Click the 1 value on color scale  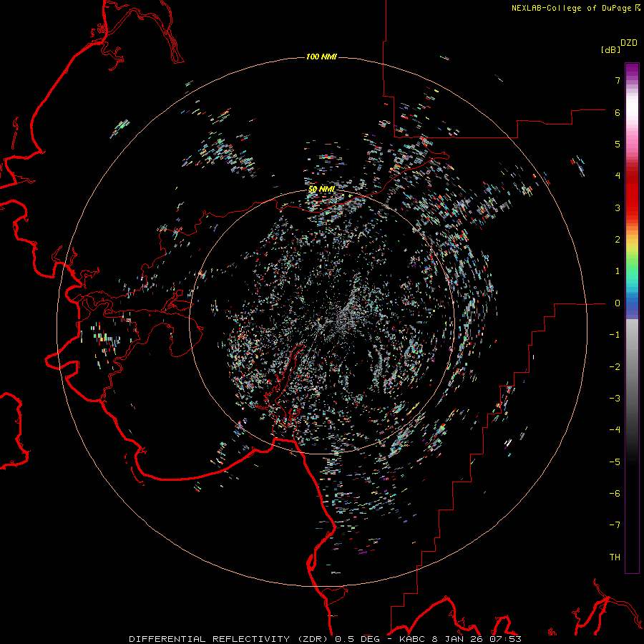618,271
